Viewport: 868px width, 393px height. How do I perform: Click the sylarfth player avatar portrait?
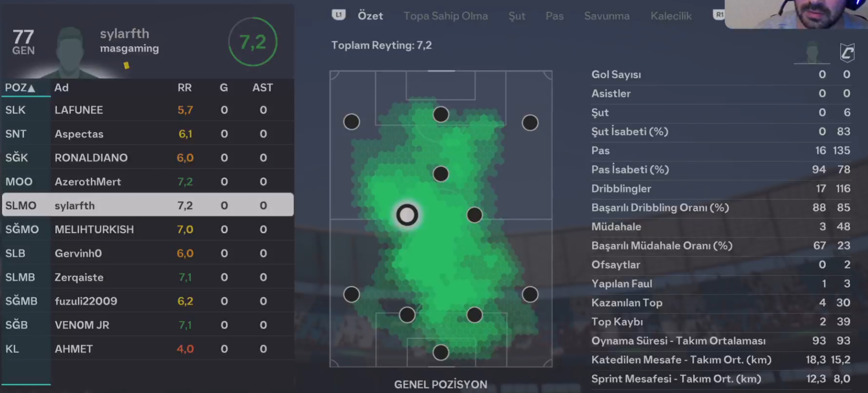point(70,52)
